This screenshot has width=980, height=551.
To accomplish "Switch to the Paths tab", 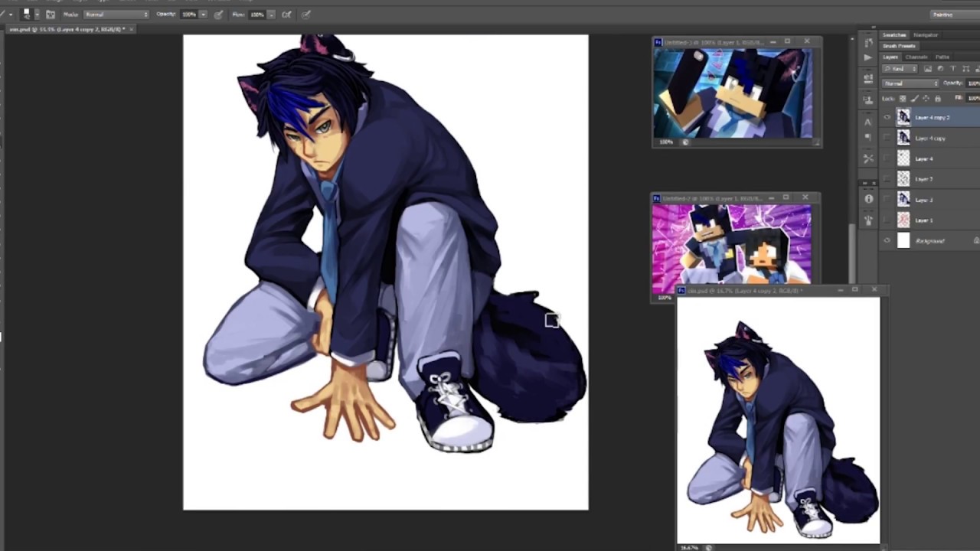I will (942, 57).
